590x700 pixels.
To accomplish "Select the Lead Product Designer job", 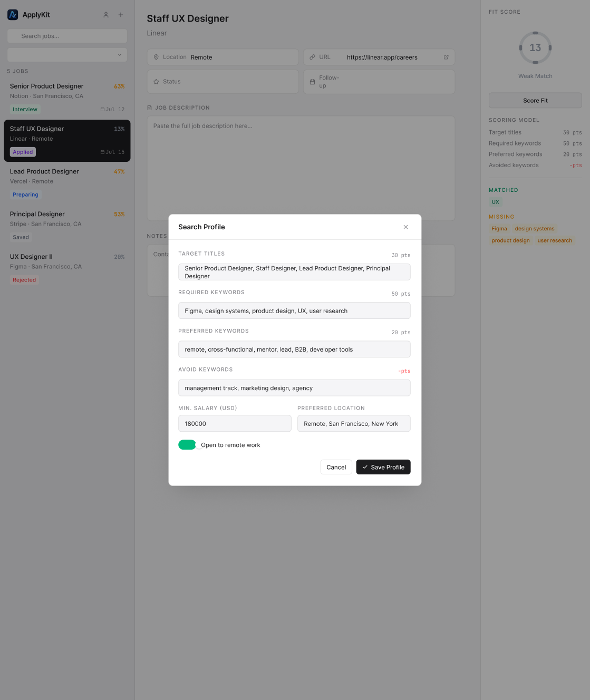I will pos(67,183).
